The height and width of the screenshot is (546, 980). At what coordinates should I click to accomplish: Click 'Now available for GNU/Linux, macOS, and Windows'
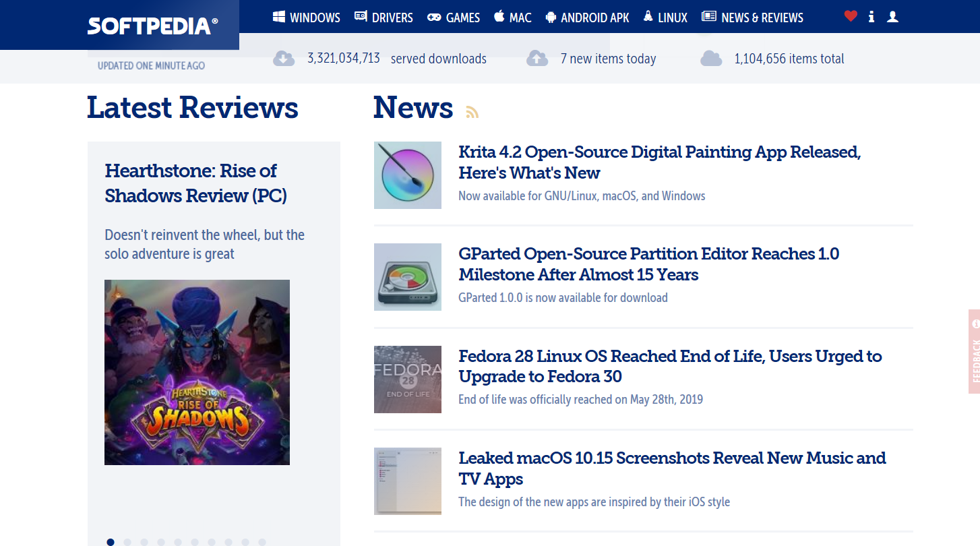[582, 196]
